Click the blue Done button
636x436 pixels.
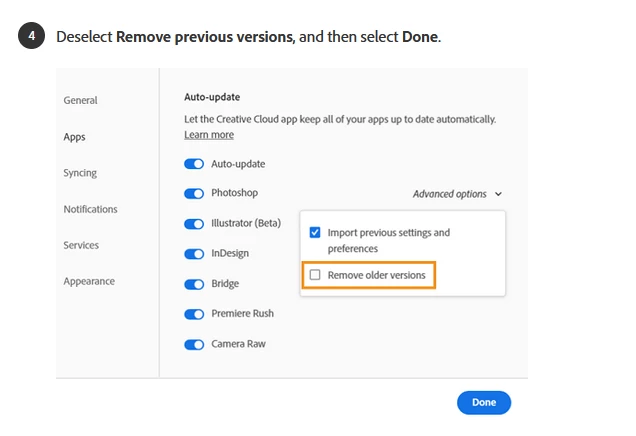(x=484, y=402)
